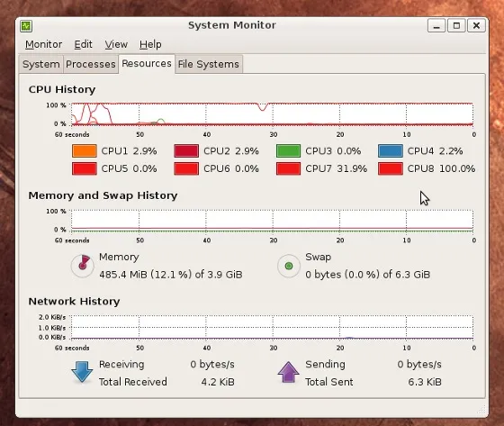Image resolution: width=504 pixels, height=426 pixels.
Task: Switch to the Processes tab
Action: click(91, 64)
